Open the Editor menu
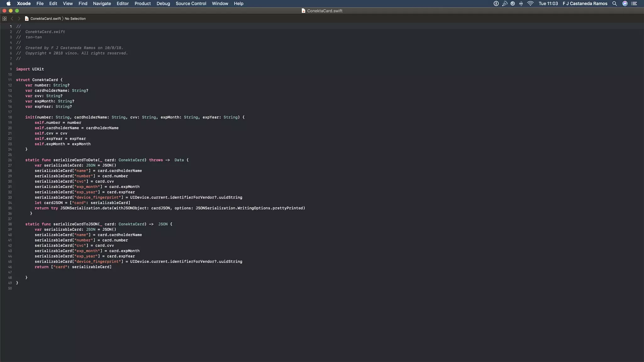644x362 pixels. click(x=122, y=3)
